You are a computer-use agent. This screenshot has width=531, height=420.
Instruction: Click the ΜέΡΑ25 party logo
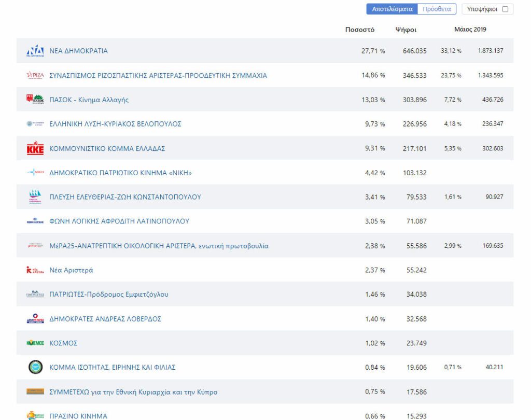click(35, 246)
